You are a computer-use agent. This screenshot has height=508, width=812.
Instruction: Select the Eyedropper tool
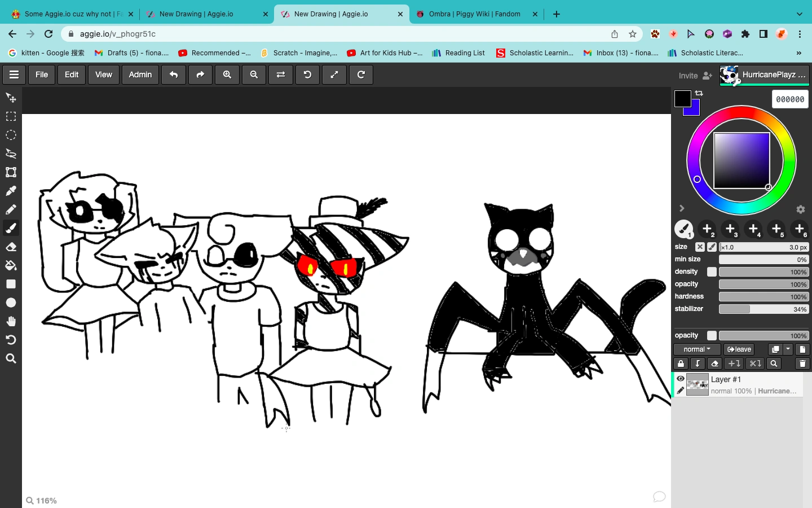tap(11, 191)
